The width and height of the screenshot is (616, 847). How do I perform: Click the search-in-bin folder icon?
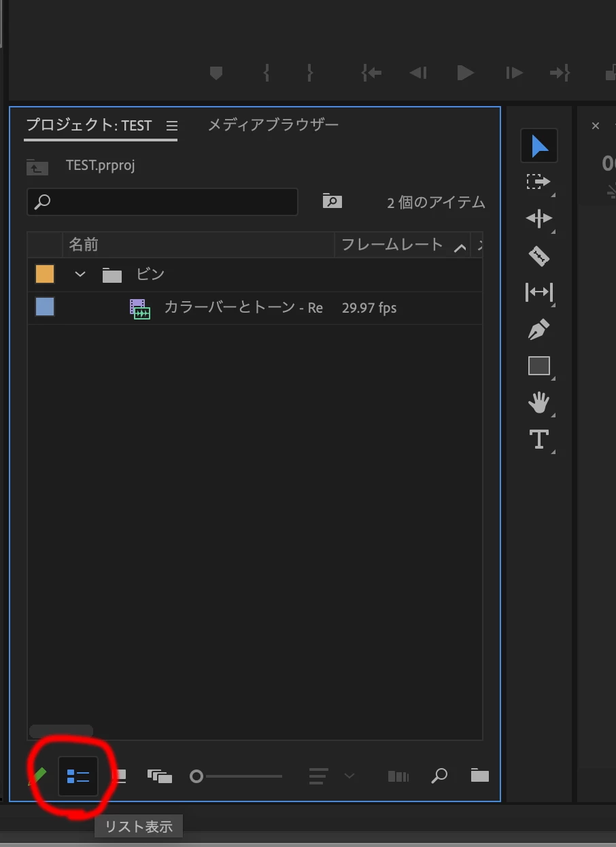(332, 201)
